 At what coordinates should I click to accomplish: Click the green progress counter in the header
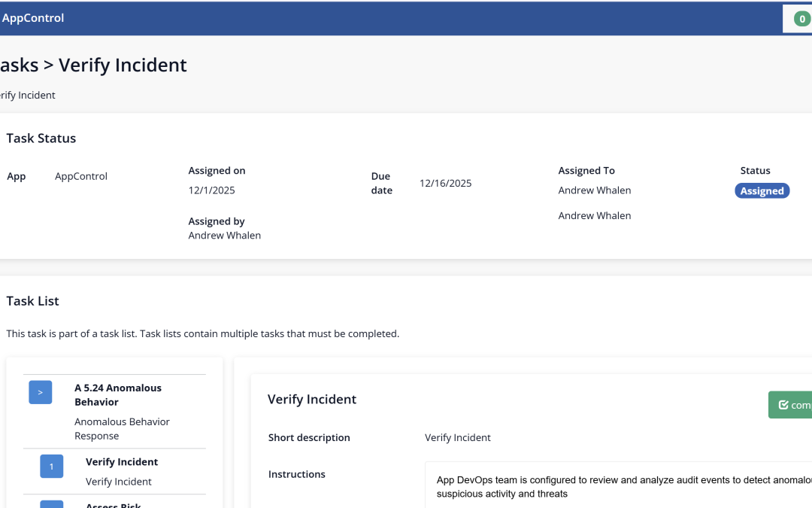pos(804,18)
